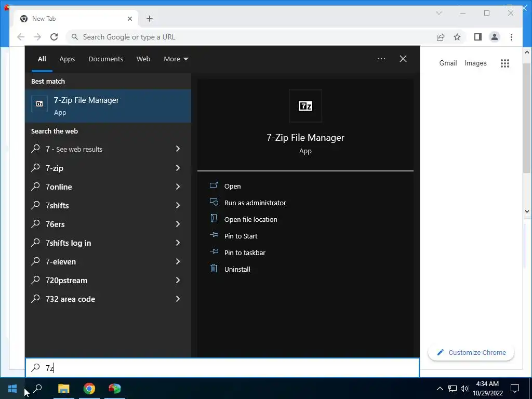Click Uninstall for 7-Zip
The image size is (532, 399).
point(237,270)
